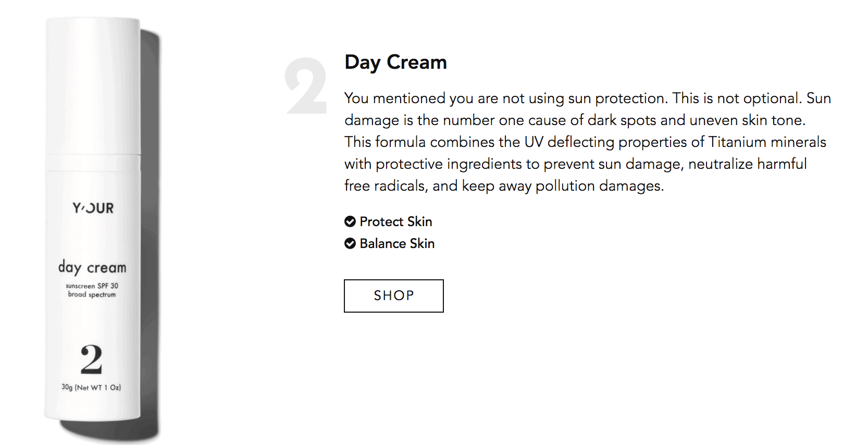
Task: Click the sentence about not using sun protection
Action: [x=506, y=98]
